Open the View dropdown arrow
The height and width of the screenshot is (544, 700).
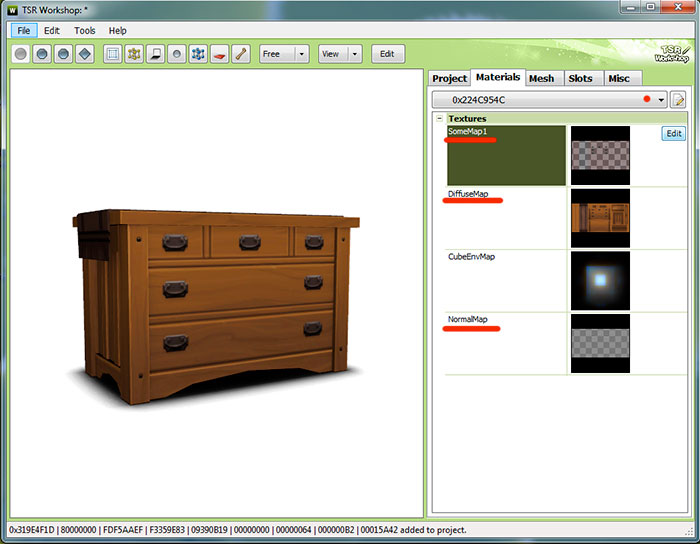tap(355, 54)
